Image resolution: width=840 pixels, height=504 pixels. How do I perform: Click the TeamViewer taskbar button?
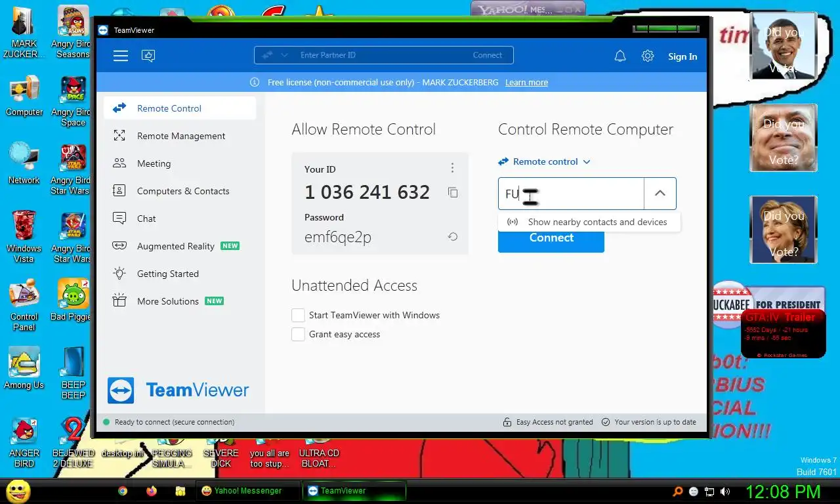[x=354, y=491]
